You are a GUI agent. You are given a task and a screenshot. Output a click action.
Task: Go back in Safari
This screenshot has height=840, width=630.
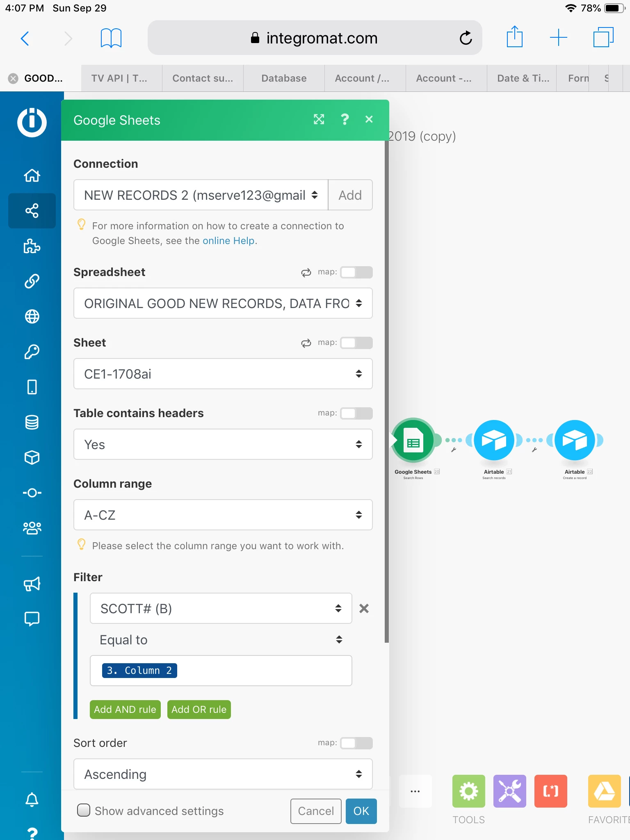coord(25,39)
